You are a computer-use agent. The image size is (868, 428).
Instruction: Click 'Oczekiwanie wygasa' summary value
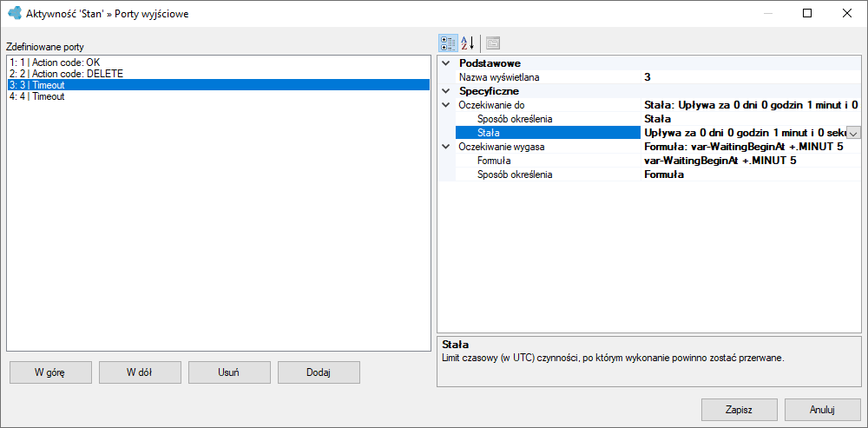pyautogui.click(x=751, y=147)
